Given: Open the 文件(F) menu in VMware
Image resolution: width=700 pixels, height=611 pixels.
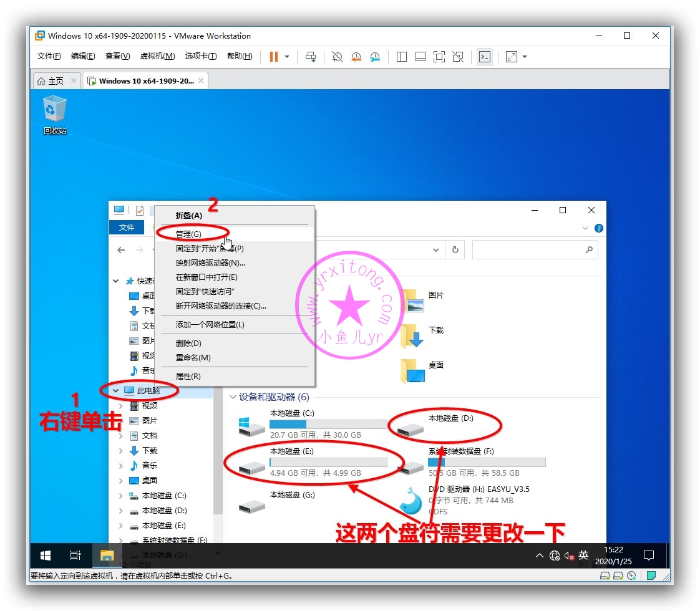Looking at the screenshot, I should 49,56.
